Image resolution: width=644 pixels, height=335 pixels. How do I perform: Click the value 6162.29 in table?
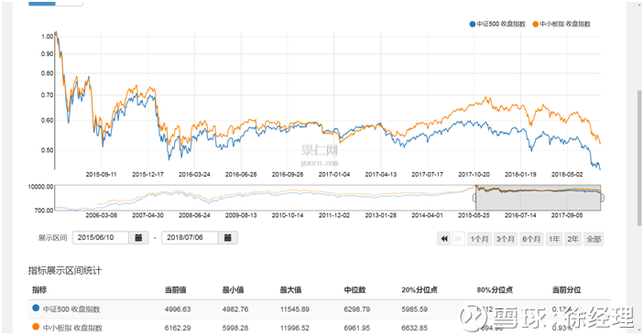click(178, 328)
